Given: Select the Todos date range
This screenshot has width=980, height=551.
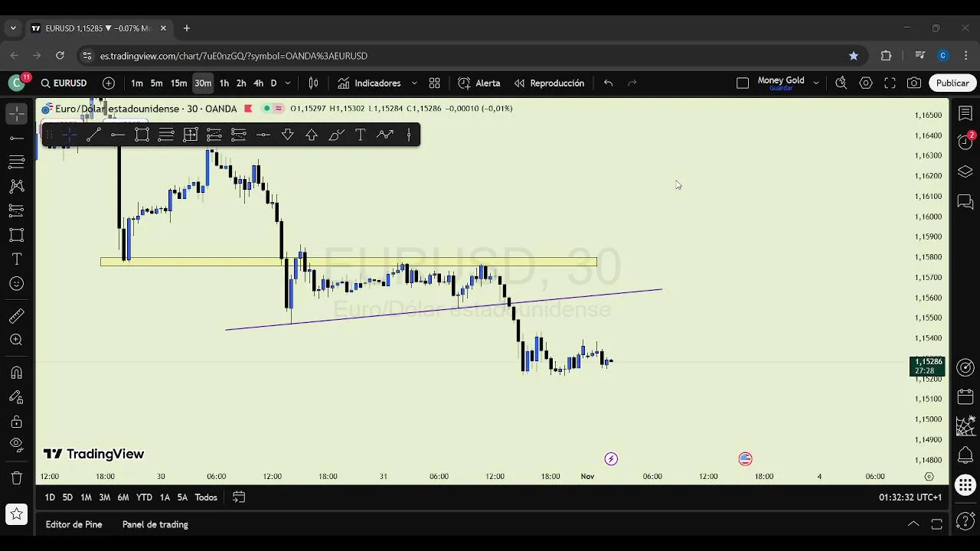Looking at the screenshot, I should tap(205, 497).
